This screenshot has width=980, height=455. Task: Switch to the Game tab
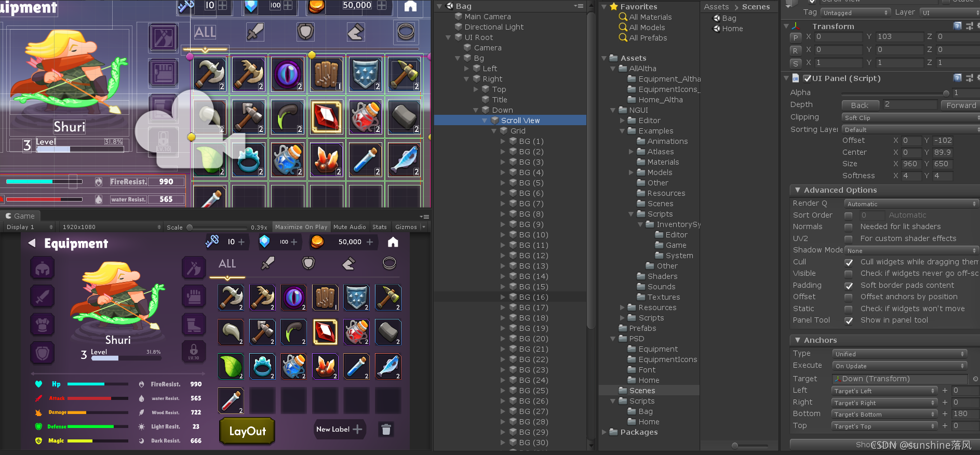pyautogui.click(x=20, y=216)
